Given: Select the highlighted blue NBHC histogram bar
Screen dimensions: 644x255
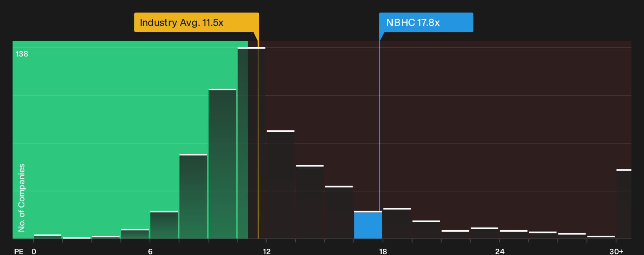Looking at the screenshot, I should pos(368,225).
